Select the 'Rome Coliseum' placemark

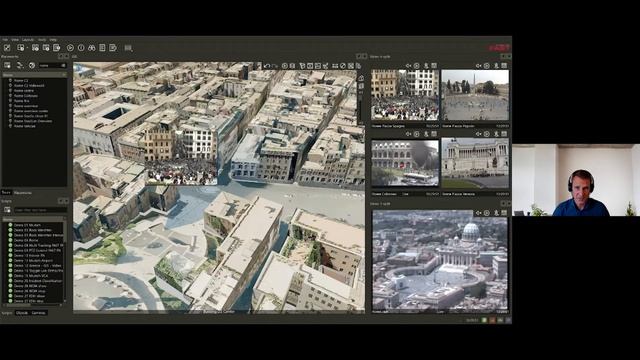26,96
